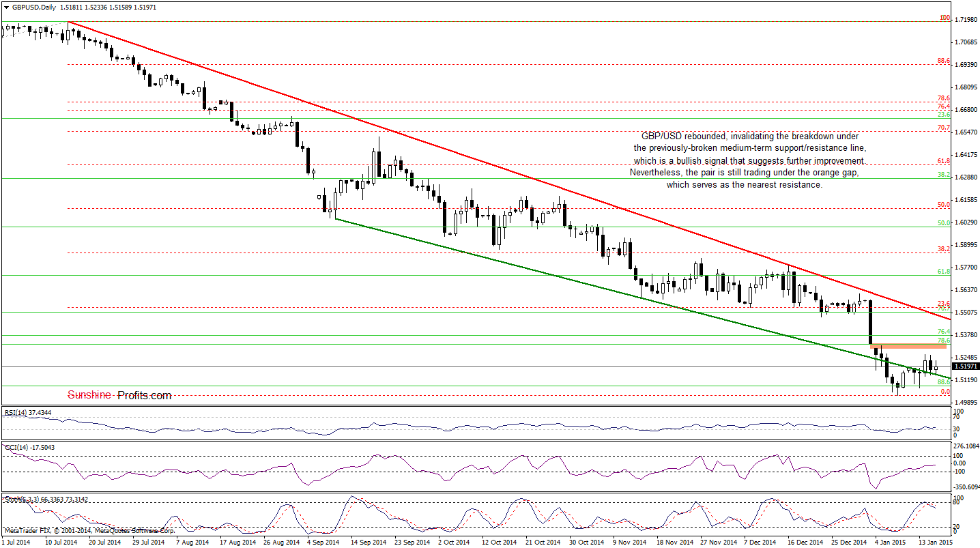Screen dimensions: 980x548
Task: Click the MetaTrader FIX copyright text
Action: point(90,530)
